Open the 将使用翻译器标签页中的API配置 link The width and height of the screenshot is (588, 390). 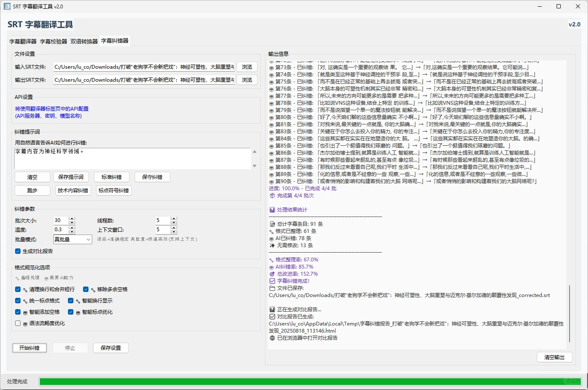tap(52, 109)
